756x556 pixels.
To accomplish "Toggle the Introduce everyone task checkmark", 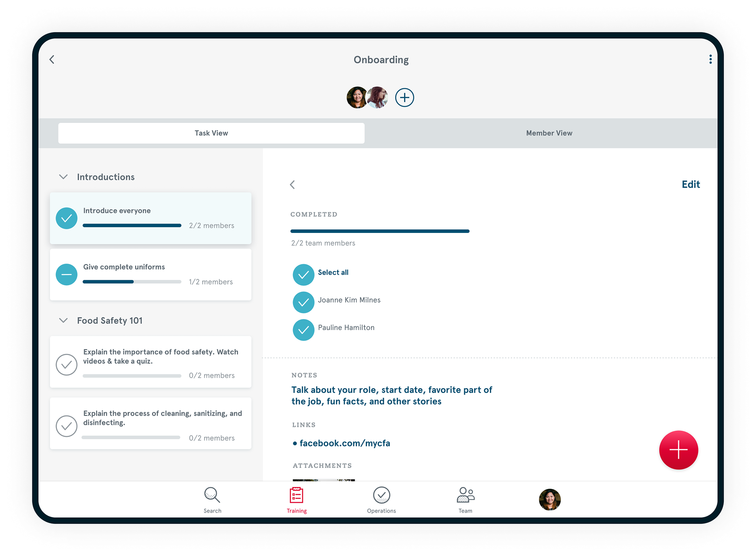I will coord(67,218).
